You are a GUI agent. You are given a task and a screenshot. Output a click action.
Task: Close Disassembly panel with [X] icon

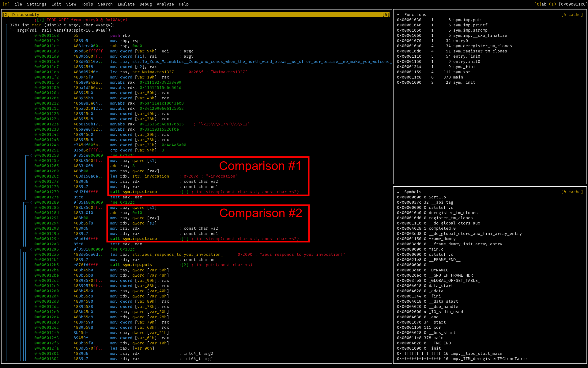click(x=6, y=15)
